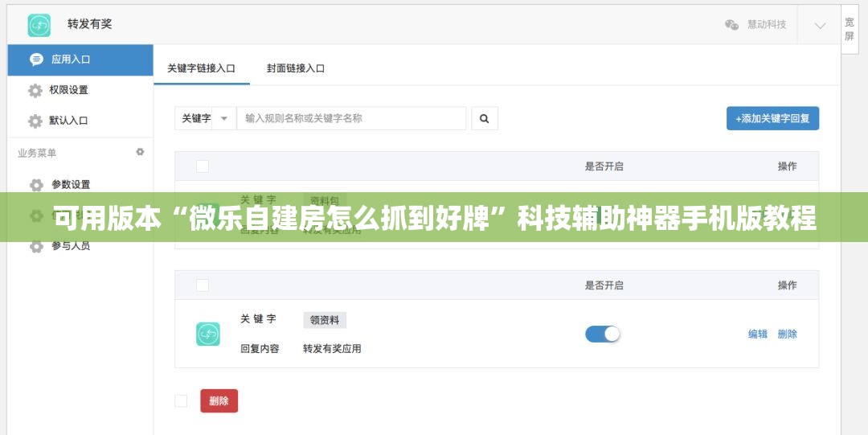Open 应用入口 in the sidebar
868x435 pixels.
pyautogui.click(x=80, y=60)
